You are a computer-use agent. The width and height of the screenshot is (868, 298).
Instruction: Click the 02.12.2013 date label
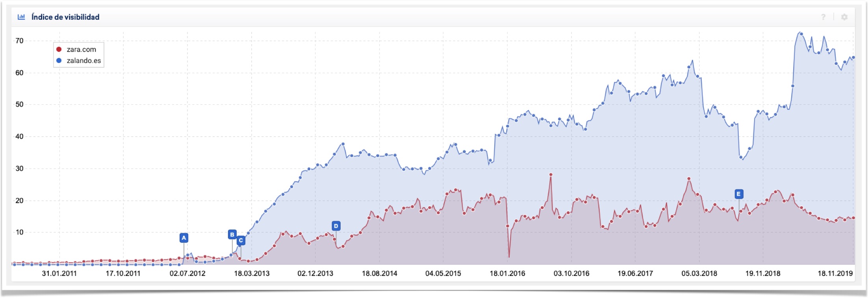click(x=315, y=273)
